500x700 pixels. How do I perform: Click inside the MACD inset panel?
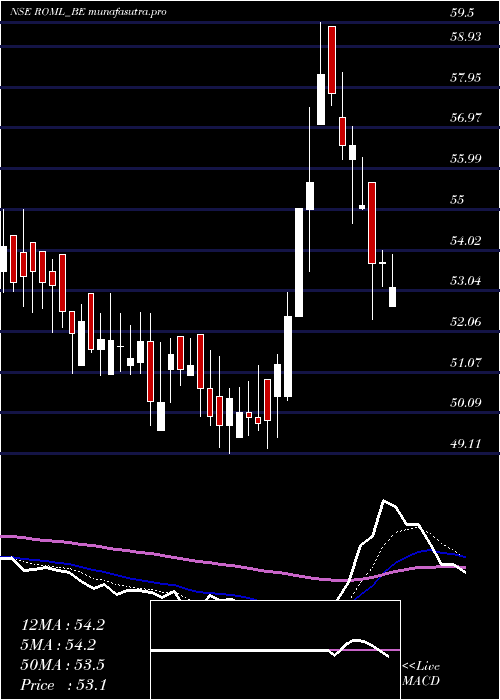tap(275, 650)
